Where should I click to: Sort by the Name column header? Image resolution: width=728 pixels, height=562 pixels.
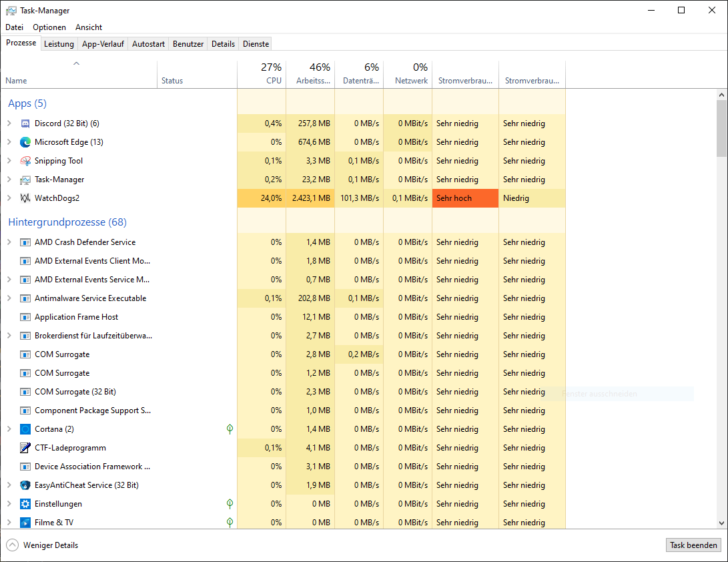[x=79, y=74]
